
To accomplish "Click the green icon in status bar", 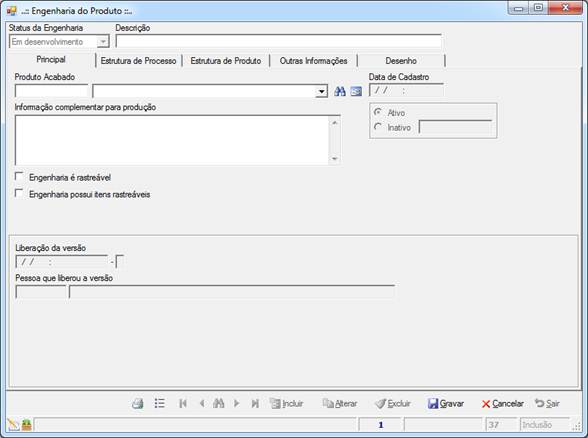I will tap(26, 425).
